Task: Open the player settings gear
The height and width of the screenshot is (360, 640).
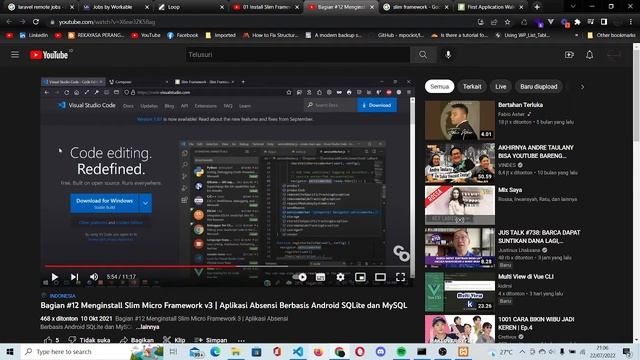Action: pos(340,277)
